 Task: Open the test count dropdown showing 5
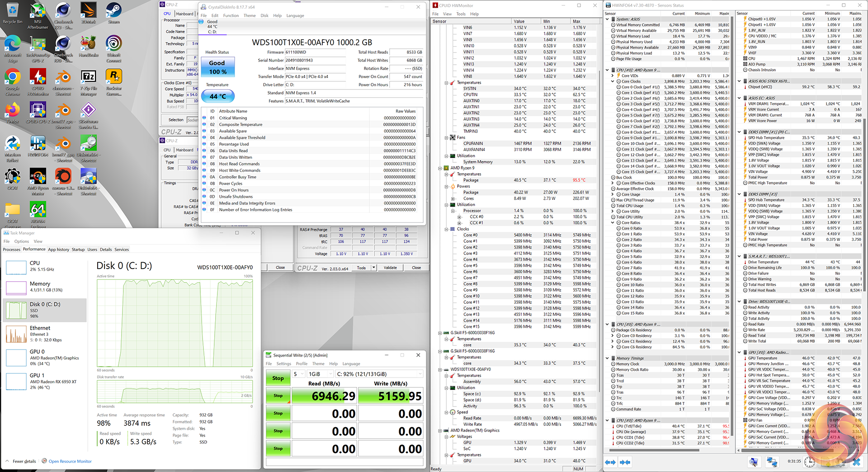coord(298,374)
